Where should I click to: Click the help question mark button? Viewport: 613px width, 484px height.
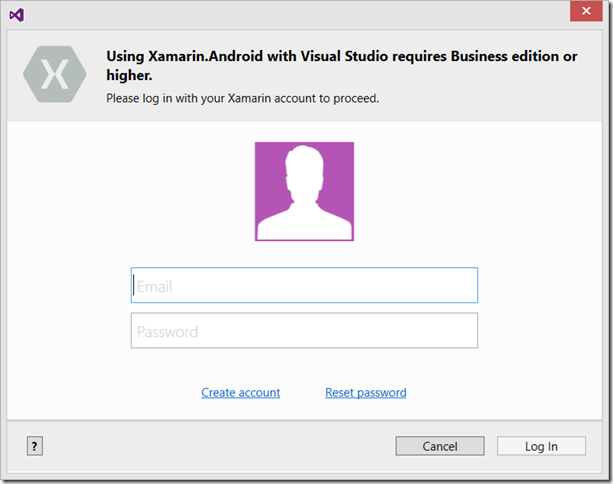pos(35,446)
